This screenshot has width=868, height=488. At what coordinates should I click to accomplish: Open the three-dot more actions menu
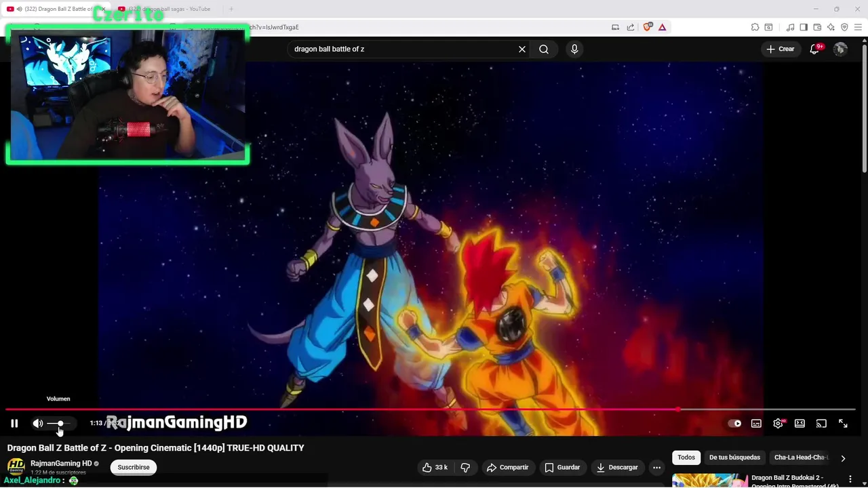point(656,467)
